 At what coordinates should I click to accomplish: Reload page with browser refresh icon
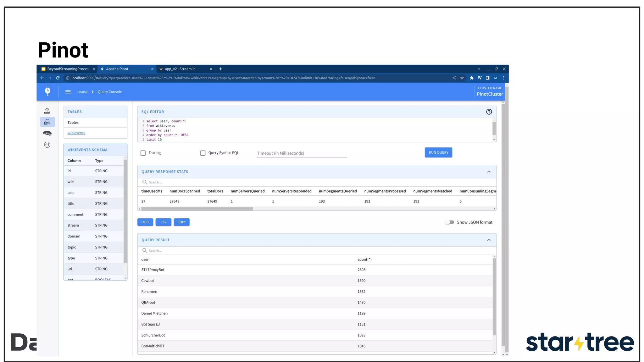58,78
